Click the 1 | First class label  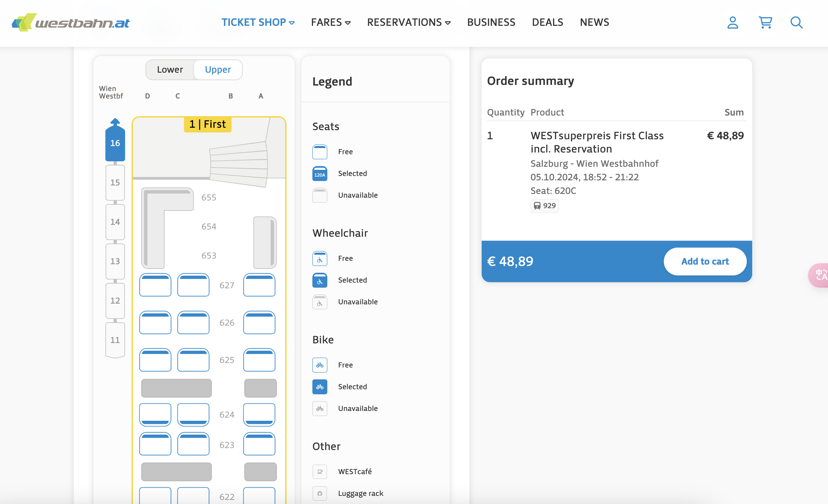tap(208, 124)
